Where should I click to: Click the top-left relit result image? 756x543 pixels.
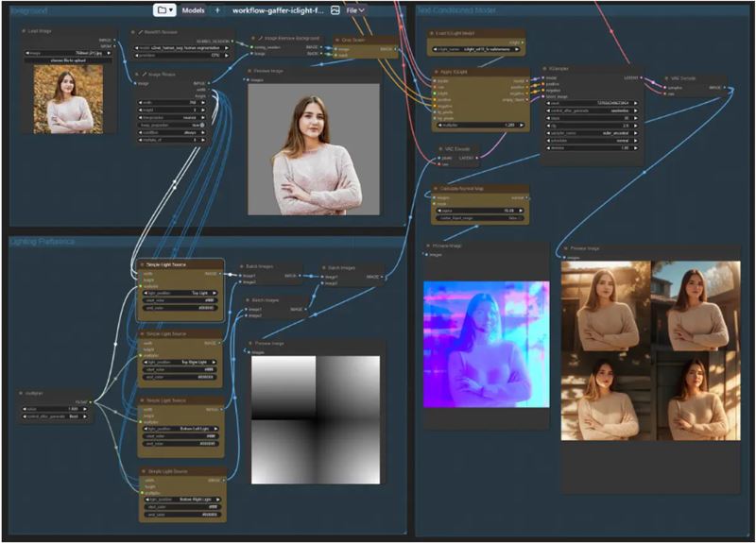click(606, 306)
